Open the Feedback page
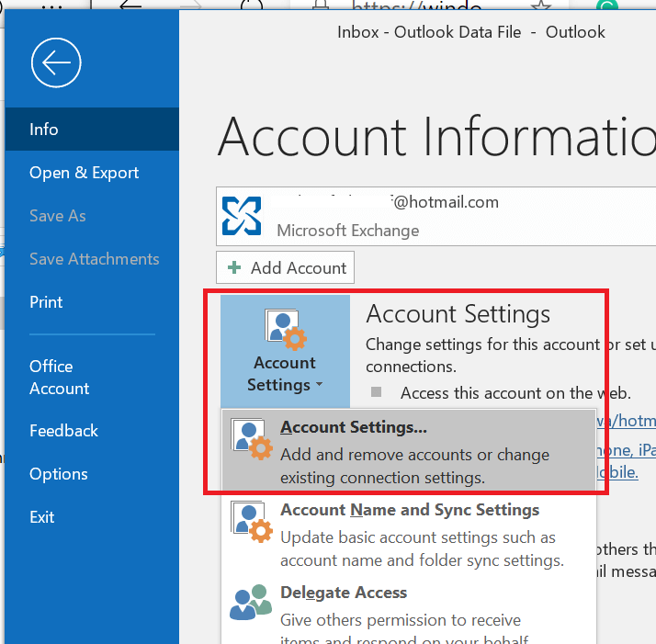The height and width of the screenshot is (644, 656). point(92,431)
